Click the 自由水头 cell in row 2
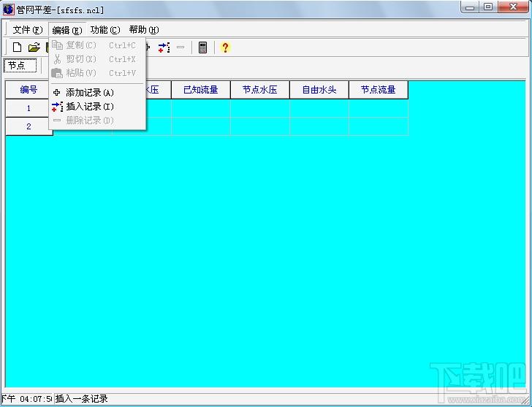This screenshot has width=532, height=407. tap(319, 126)
